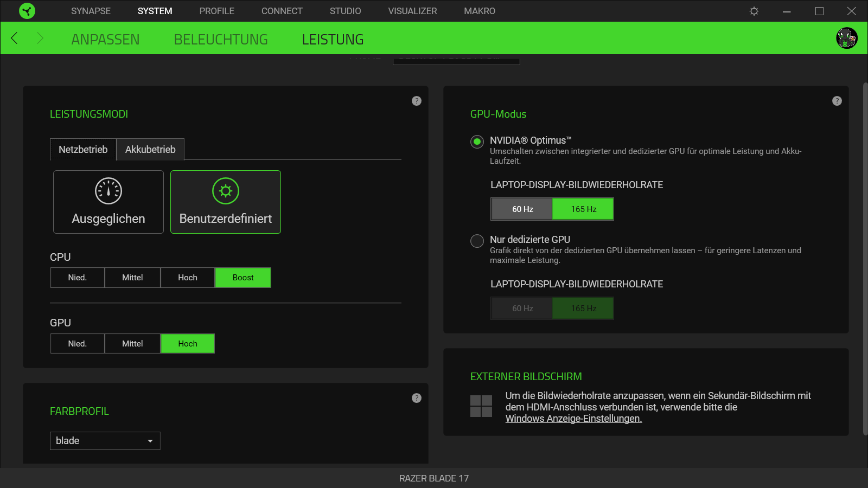The image size is (868, 488).
Task: Click the Razer logo icon
Action: [27, 11]
